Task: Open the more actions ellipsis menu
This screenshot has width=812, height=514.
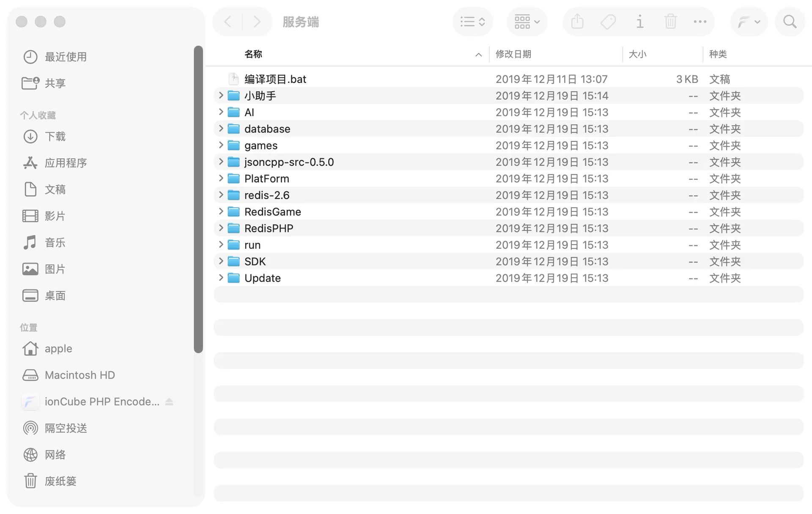Action: tap(700, 22)
